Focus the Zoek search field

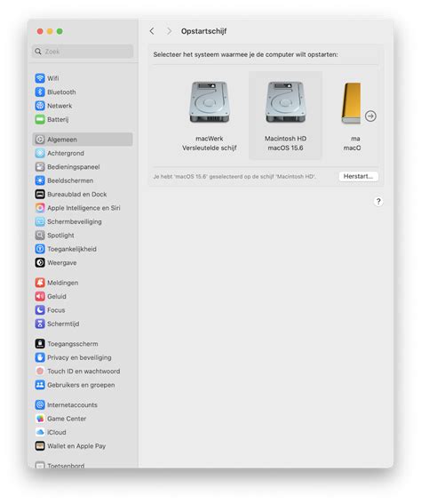[83, 52]
